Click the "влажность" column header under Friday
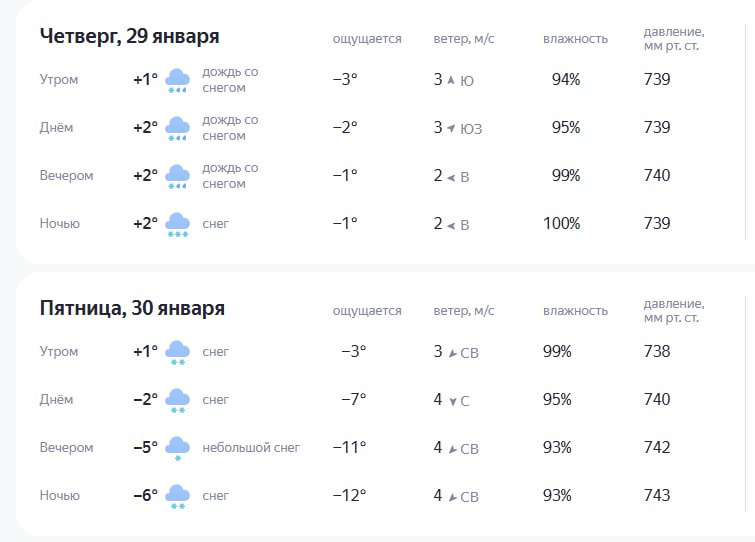755x542 pixels. (x=575, y=311)
